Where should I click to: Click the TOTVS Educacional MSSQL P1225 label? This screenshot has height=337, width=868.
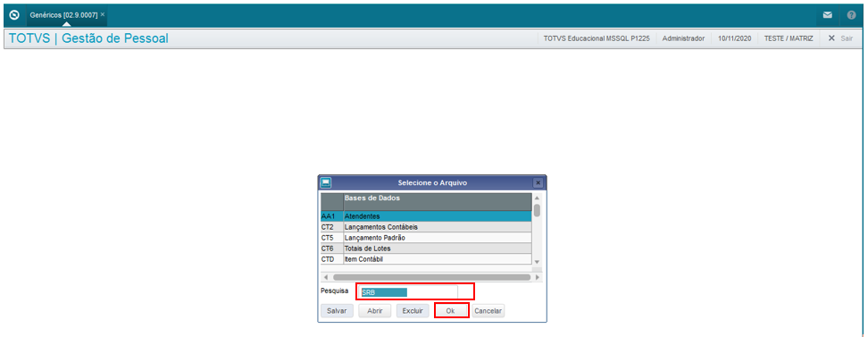click(597, 38)
